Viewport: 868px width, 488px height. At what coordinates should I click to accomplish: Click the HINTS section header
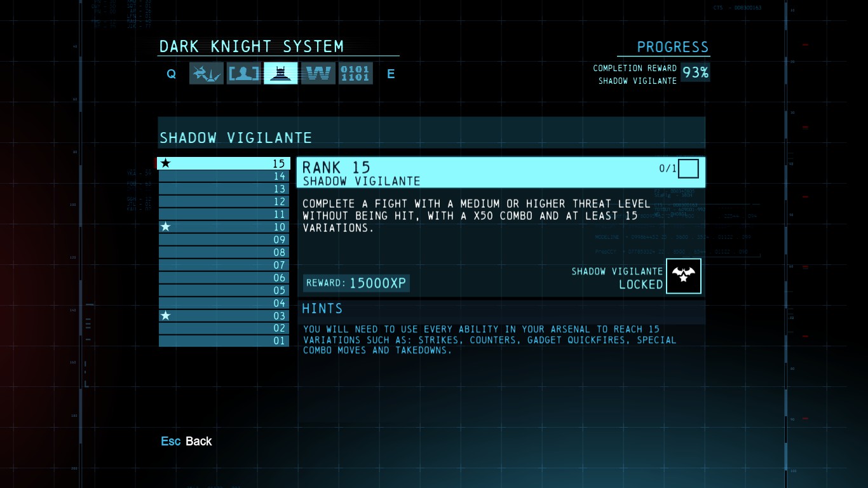pos(322,309)
